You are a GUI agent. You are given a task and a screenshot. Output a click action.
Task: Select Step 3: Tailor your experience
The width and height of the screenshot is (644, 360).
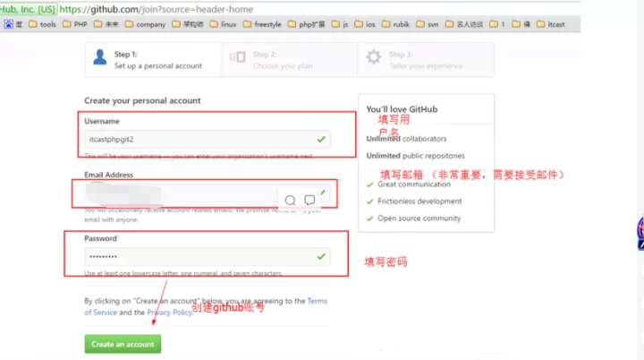(426, 60)
